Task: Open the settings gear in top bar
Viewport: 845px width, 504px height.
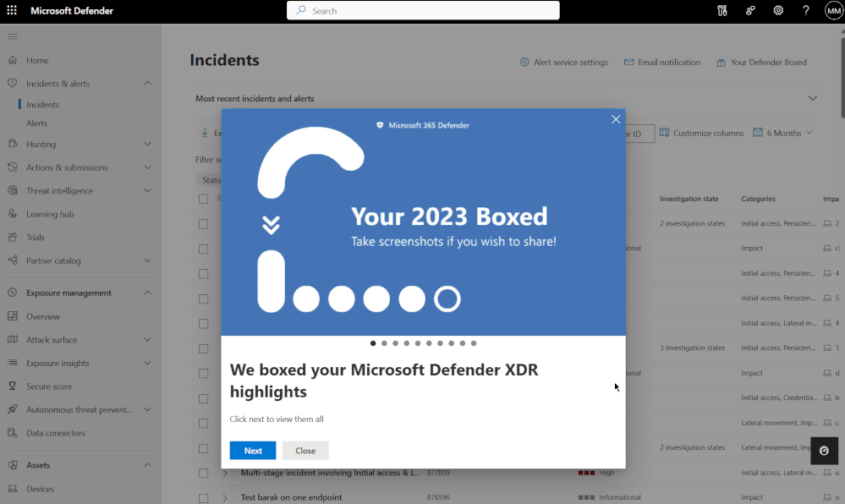Action: point(778,10)
